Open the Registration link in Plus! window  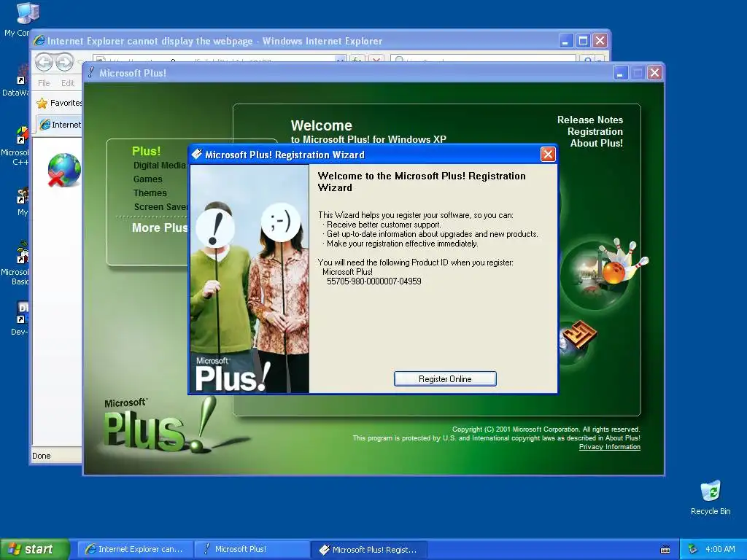tap(595, 131)
